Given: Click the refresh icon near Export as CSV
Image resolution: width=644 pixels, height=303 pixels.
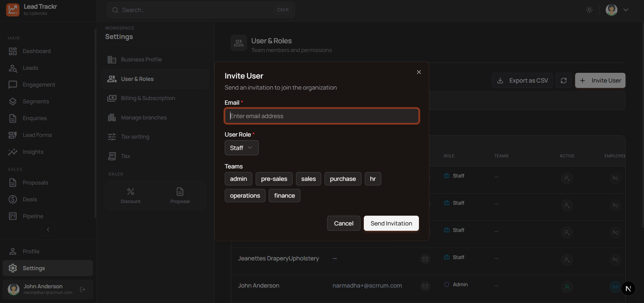Looking at the screenshot, I should pyautogui.click(x=564, y=81).
